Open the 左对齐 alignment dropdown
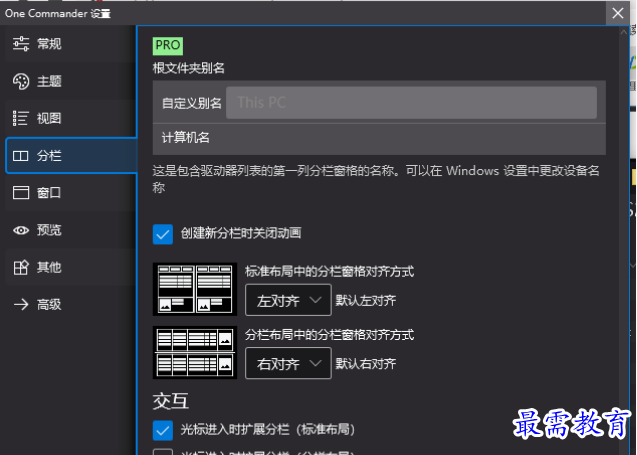Screen dimensions: 637x455 (x=288, y=300)
